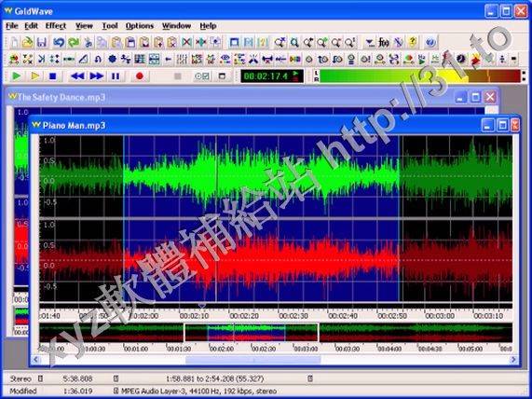
Task: Click the green Play button
Action: (x=16, y=76)
